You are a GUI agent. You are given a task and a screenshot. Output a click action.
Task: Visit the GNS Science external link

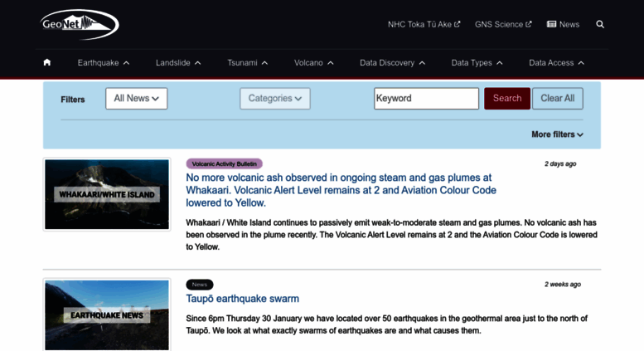(x=503, y=24)
